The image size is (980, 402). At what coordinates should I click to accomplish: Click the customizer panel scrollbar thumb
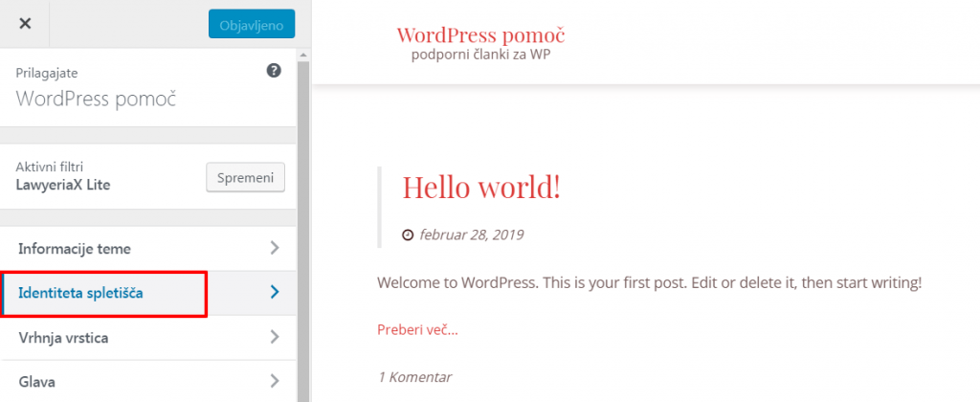[x=303, y=232]
